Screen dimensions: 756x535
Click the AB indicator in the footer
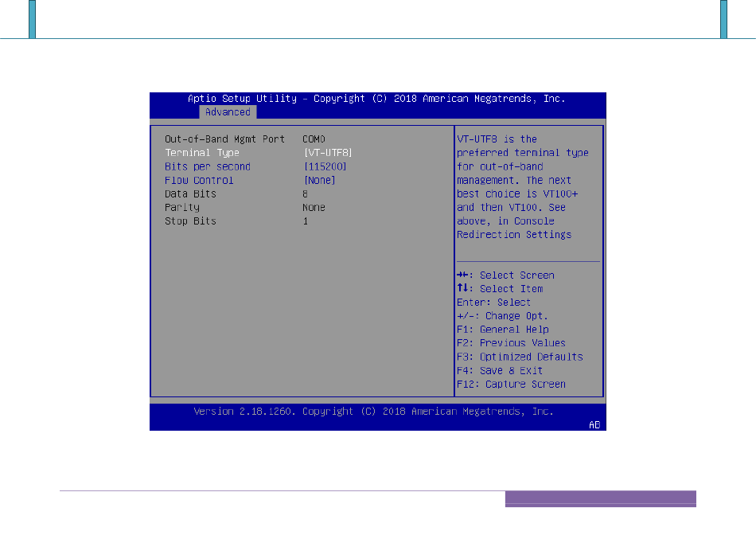coord(594,425)
